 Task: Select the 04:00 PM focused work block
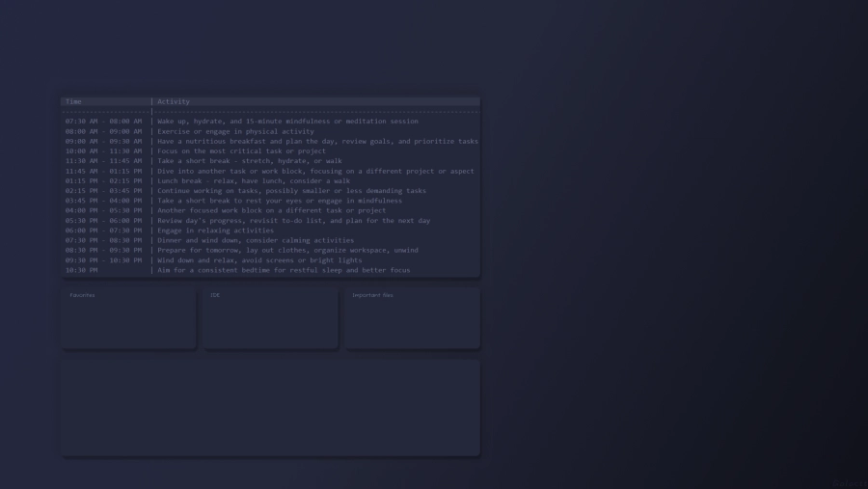click(271, 210)
